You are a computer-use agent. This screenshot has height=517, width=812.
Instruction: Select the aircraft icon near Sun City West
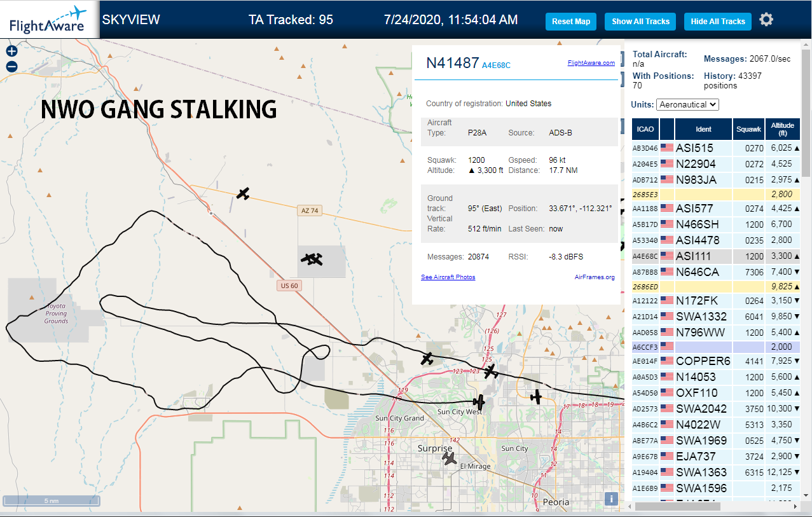479,402
